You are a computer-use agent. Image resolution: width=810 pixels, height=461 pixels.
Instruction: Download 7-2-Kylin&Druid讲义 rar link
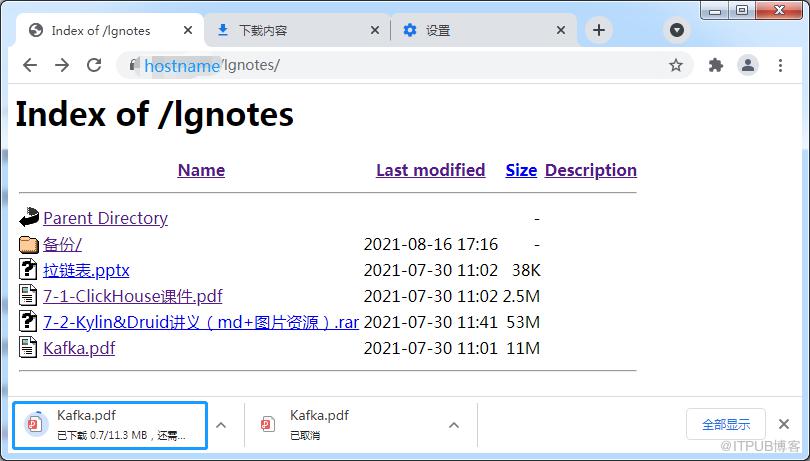tap(201, 322)
